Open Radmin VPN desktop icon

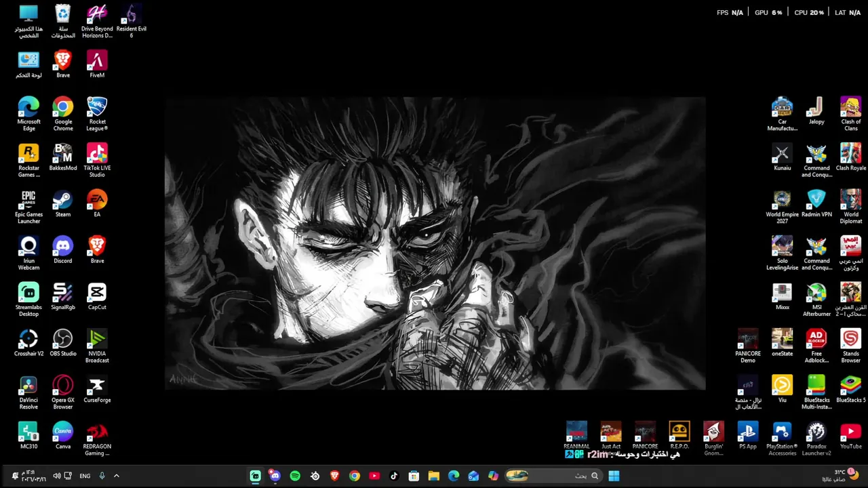tap(816, 203)
